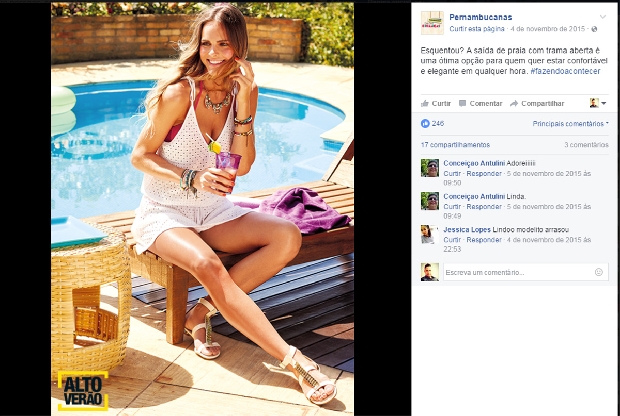620x416 pixels.
Task: Click Curtir under Jessica Lopes' comment
Action: point(452,240)
